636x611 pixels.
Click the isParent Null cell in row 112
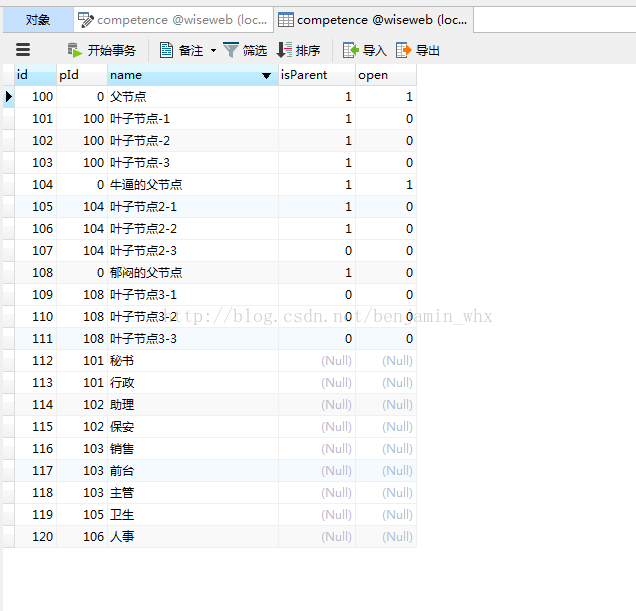(317, 361)
